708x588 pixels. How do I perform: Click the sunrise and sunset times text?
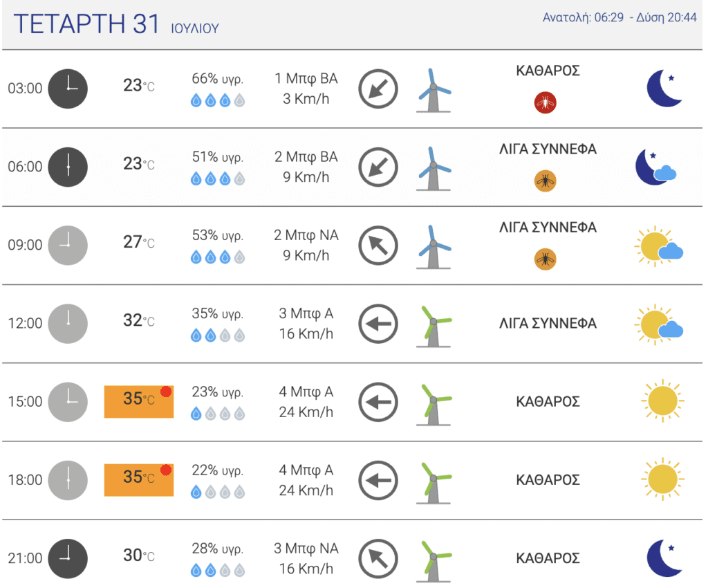[619, 17]
